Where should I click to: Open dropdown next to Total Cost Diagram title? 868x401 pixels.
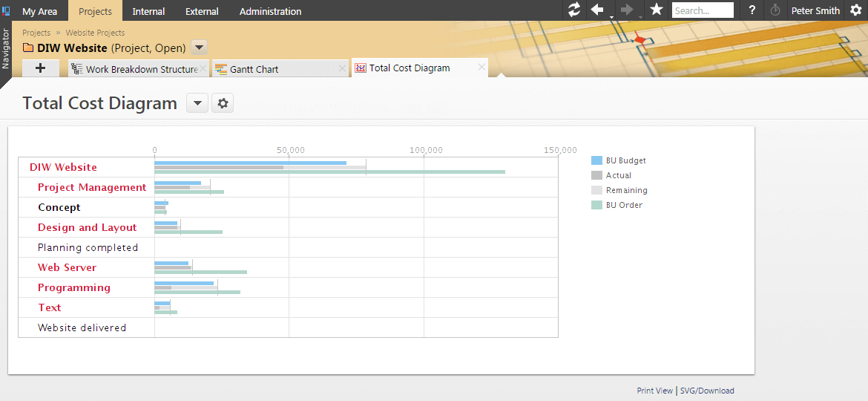tap(197, 103)
